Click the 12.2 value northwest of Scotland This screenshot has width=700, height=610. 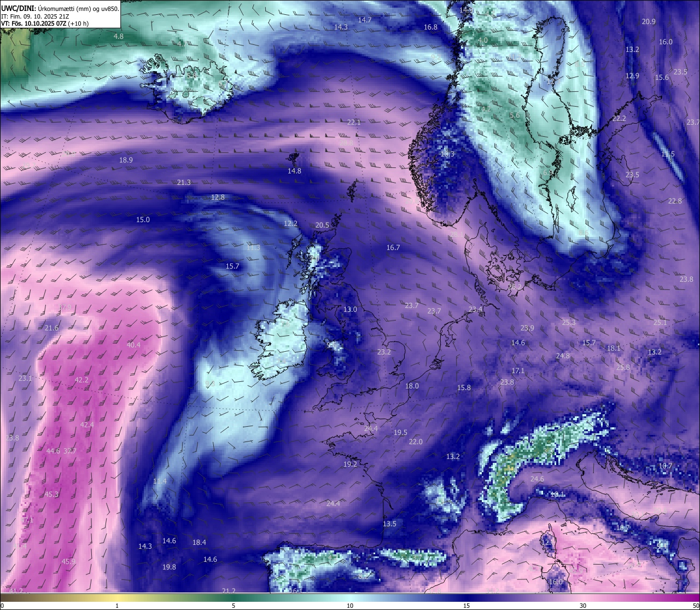point(290,223)
